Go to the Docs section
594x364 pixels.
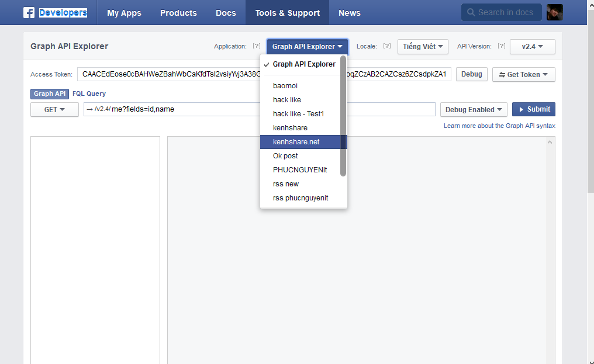click(226, 13)
